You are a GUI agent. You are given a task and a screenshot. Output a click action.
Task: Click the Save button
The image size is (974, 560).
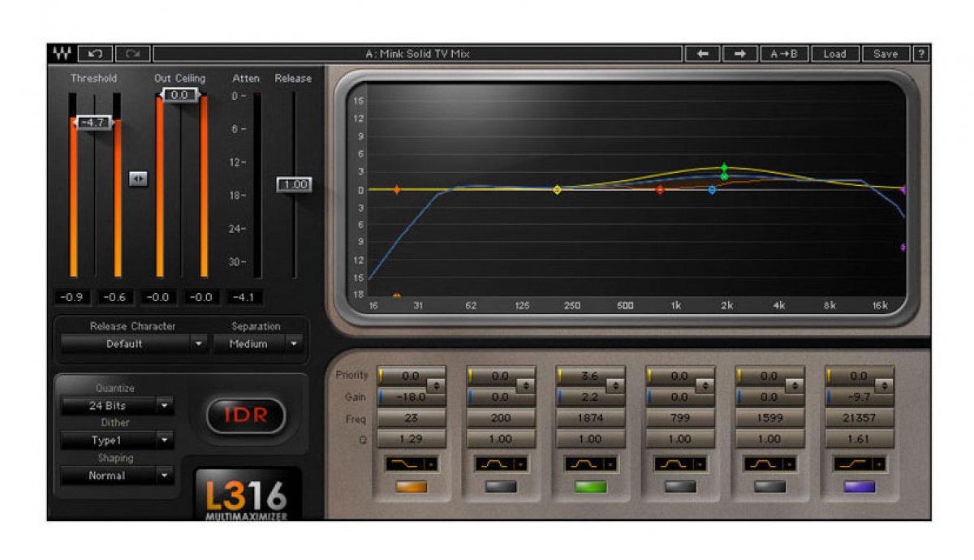[886, 54]
